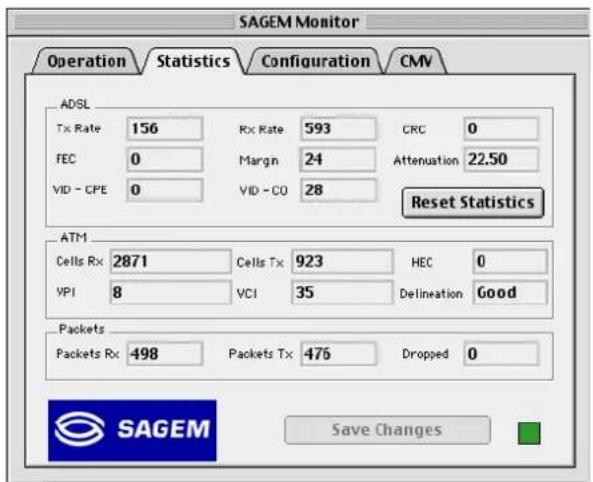Click the Reset Statistics button
This screenshot has height=482, width=593.
(x=473, y=202)
